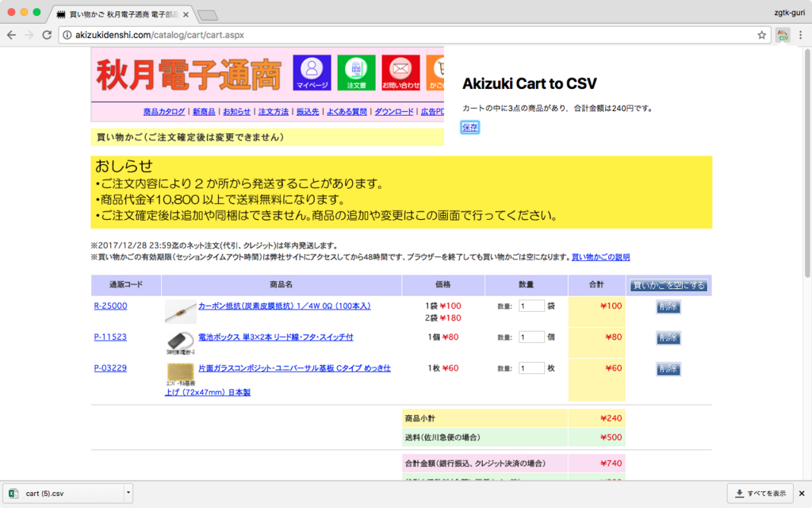The width and height of the screenshot is (812, 508).
Task: Delete the R-25000 row with 削除
Action: [668, 307]
